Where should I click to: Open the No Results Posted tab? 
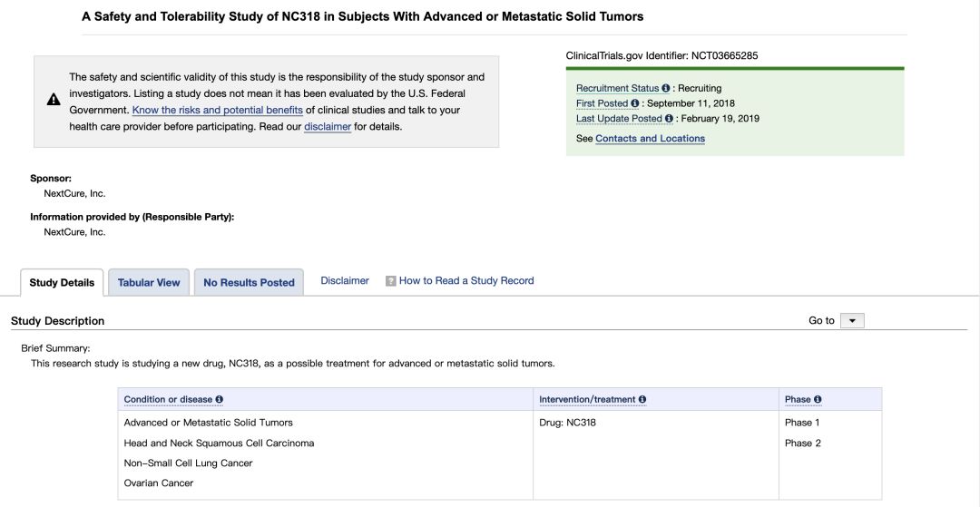[x=249, y=283]
